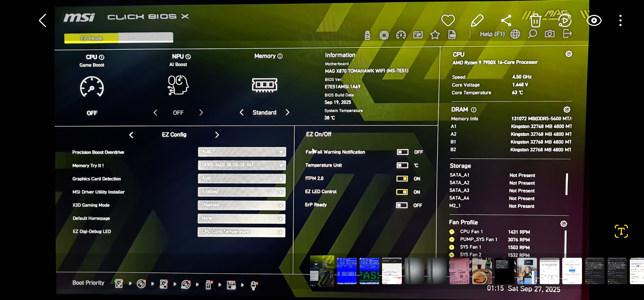Click the gauge dial icon in BIOS toolbar
The height and width of the screenshot is (300, 644).
[401, 35]
